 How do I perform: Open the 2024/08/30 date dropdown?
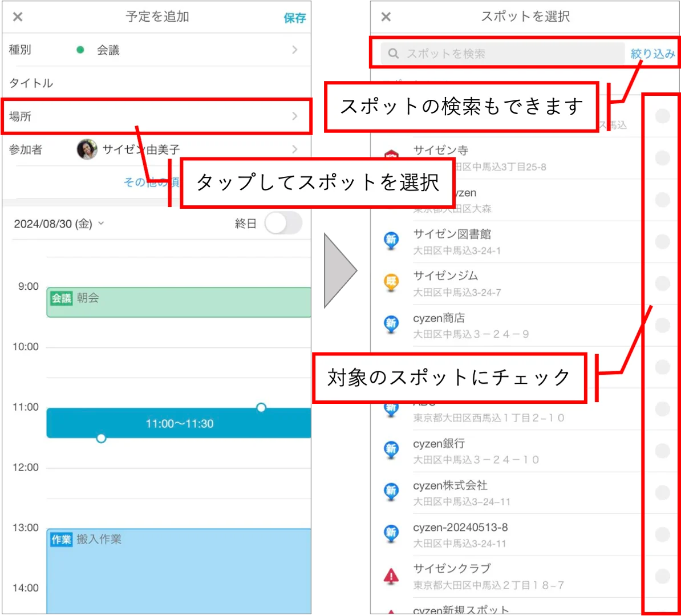click(x=59, y=224)
